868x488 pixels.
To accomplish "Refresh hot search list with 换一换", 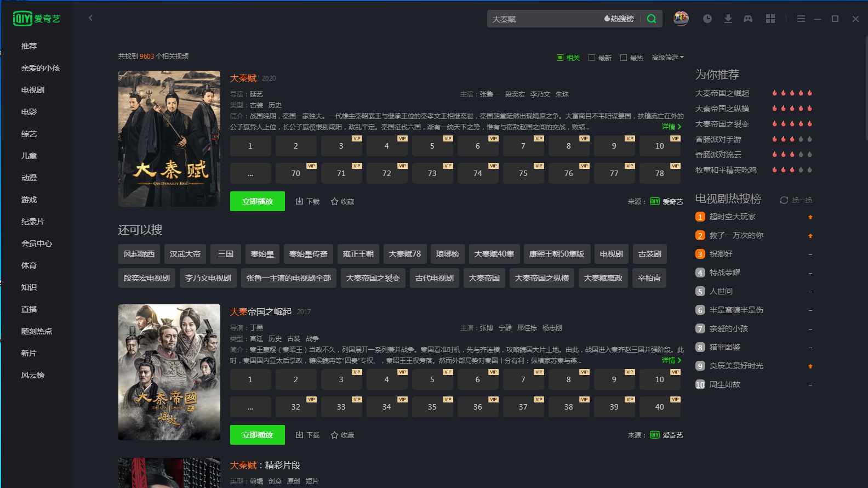I will pos(796,200).
